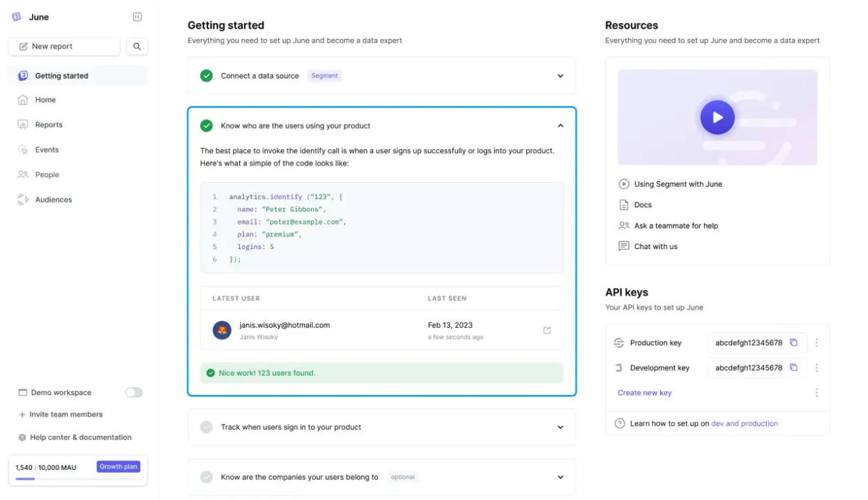Screen dimensions: 868x500
Task: Expand the Connect a data source section
Action: (x=560, y=76)
